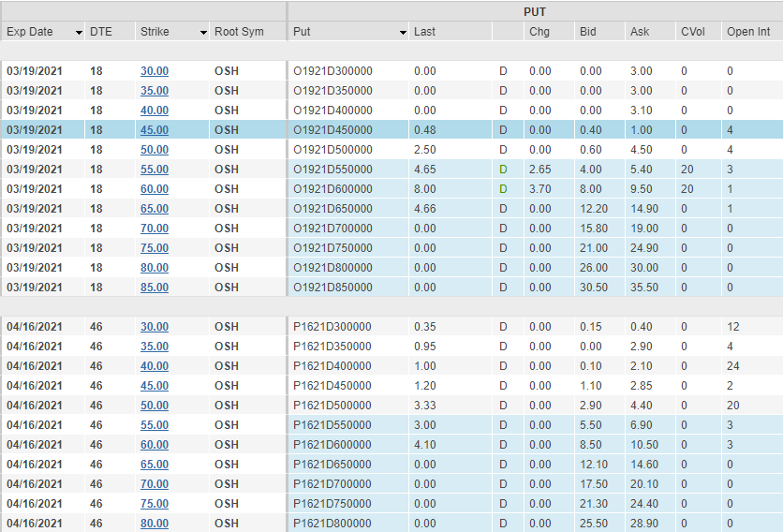Open the 85.00 strike link for 03/19/2021
The image size is (783, 532).
click(x=155, y=288)
